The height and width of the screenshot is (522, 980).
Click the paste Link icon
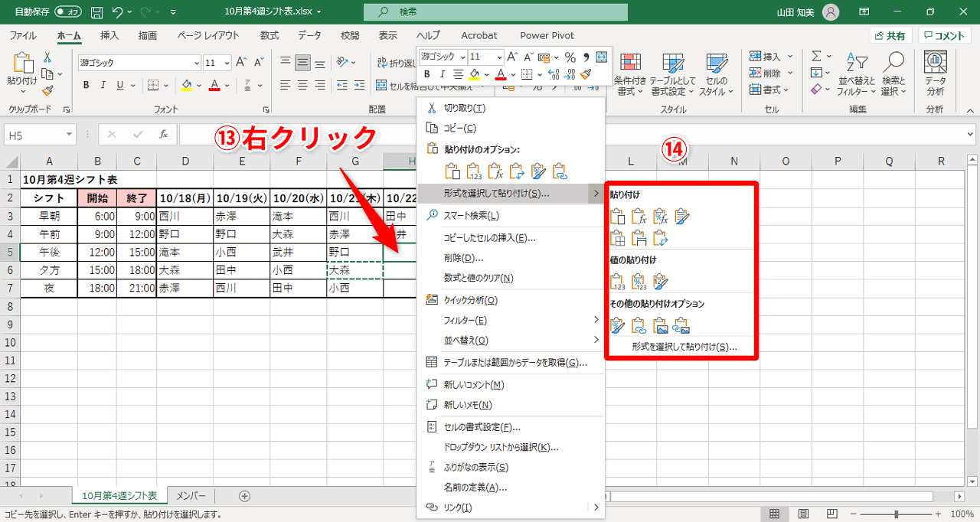click(x=637, y=324)
